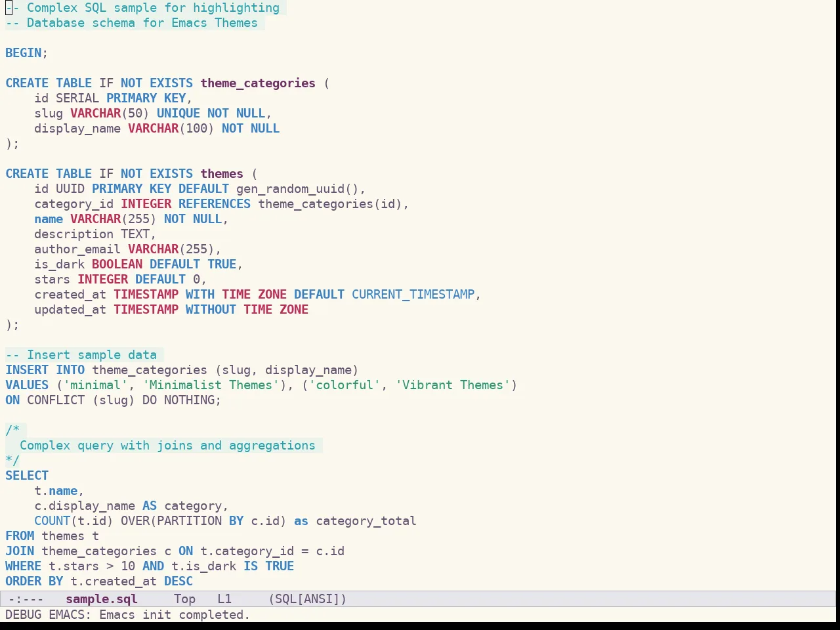Click the 'Minimalist Themes' string literal
840x630 pixels.
tap(211, 385)
